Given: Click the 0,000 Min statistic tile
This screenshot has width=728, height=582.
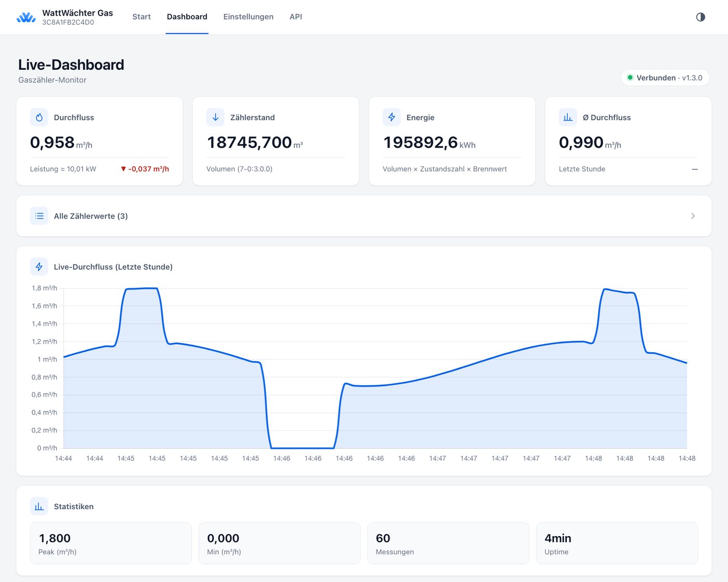Looking at the screenshot, I should [279, 544].
